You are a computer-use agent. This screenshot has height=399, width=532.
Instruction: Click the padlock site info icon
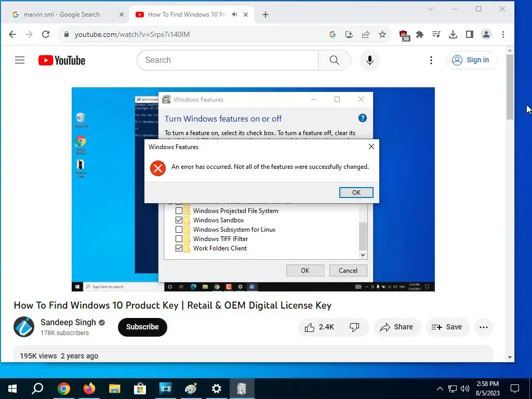click(x=66, y=34)
